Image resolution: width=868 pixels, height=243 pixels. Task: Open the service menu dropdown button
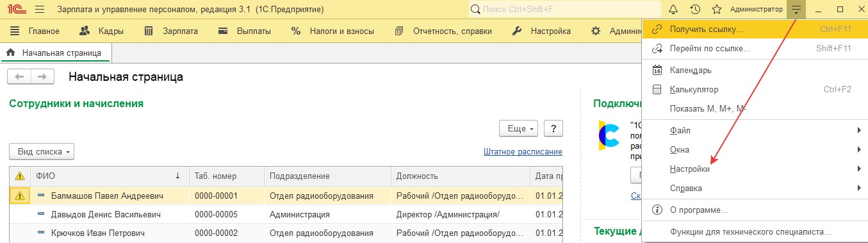click(x=796, y=10)
